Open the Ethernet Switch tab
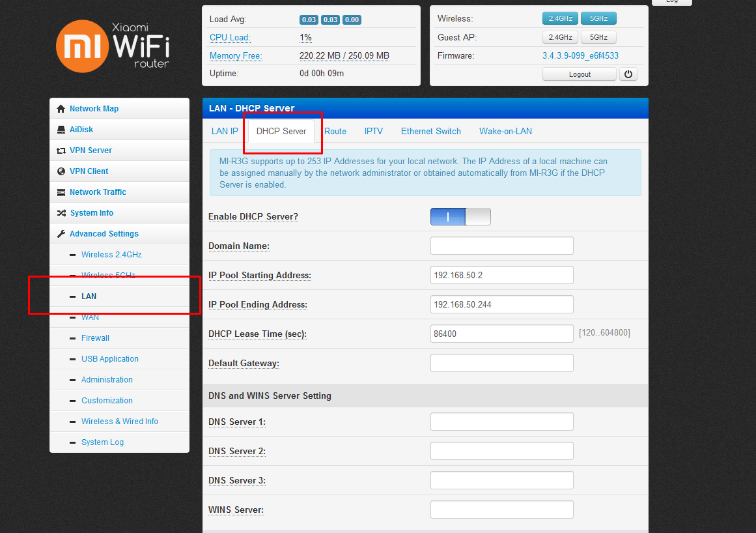Image resolution: width=756 pixels, height=533 pixels. [x=430, y=131]
